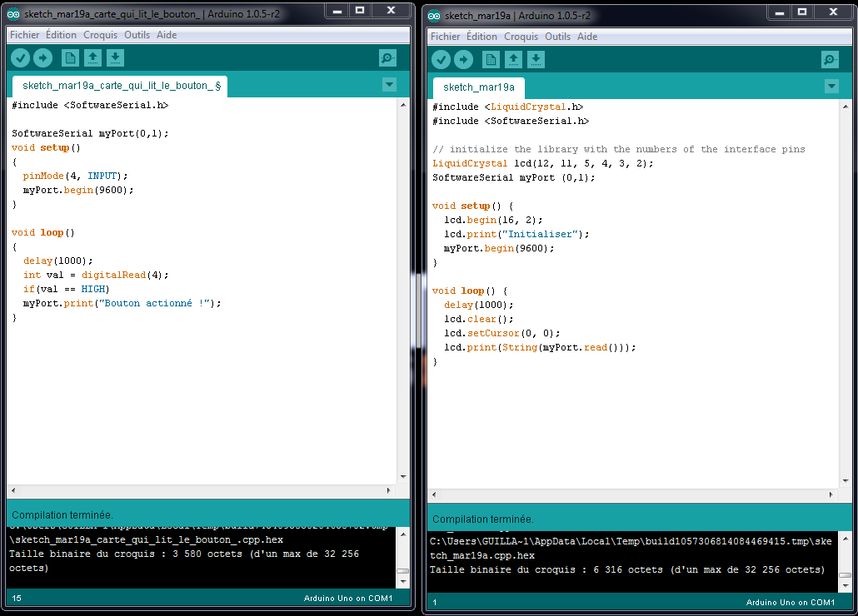Click Open sketch icon in right window
Image resolution: width=858 pixels, height=616 pixels.
click(x=513, y=60)
